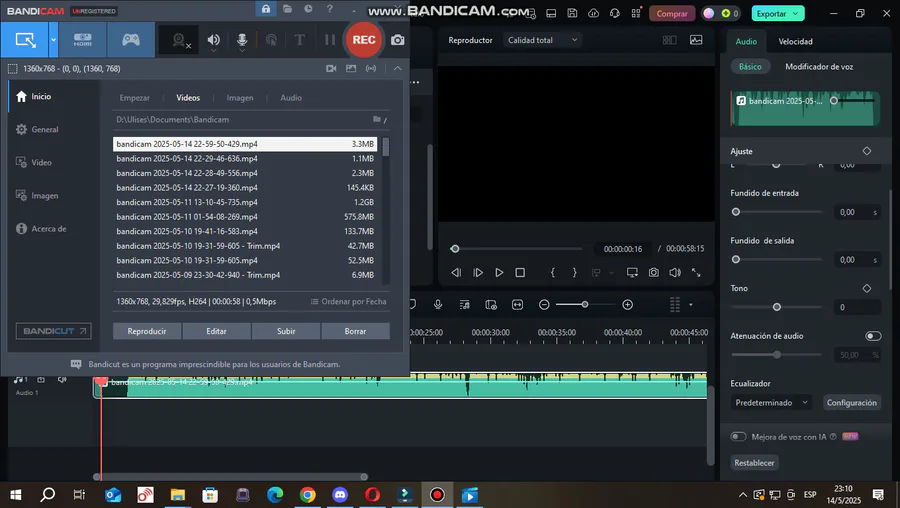Click player play button
The image size is (900, 508).
499,273
